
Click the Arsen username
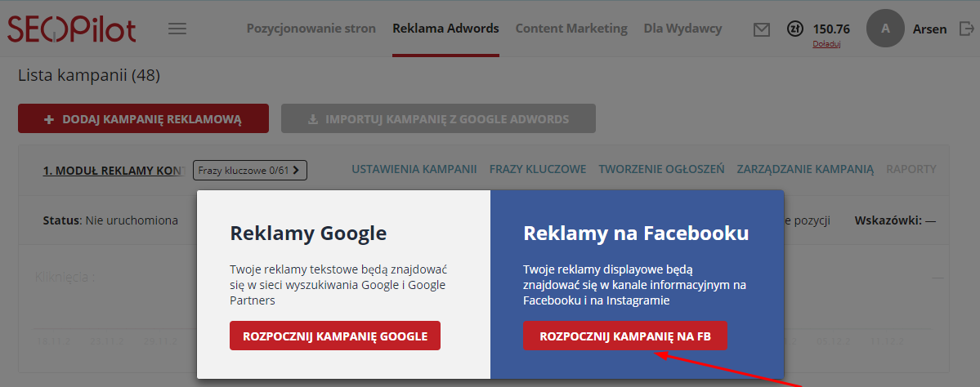pos(929,29)
